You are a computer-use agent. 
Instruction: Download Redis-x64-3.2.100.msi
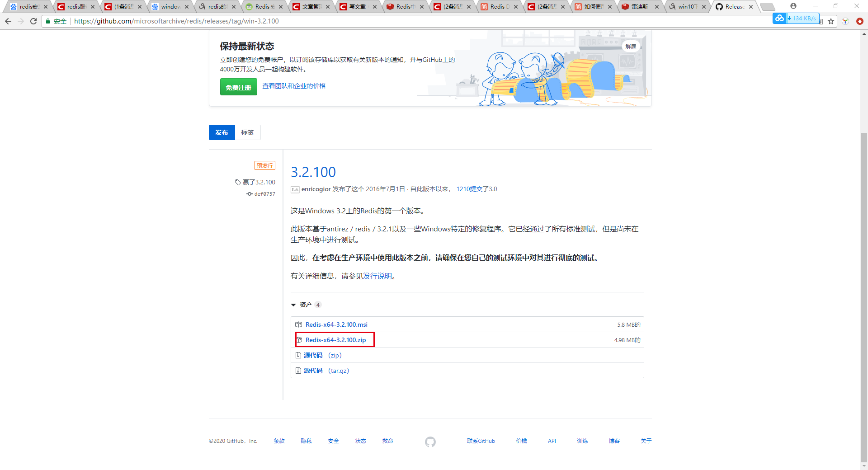pos(336,324)
